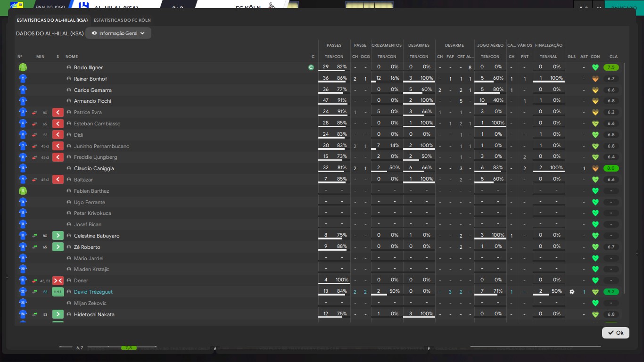Screen dimensions: 644x362
Task: Open player David Trézéguet
Action: click(x=93, y=292)
